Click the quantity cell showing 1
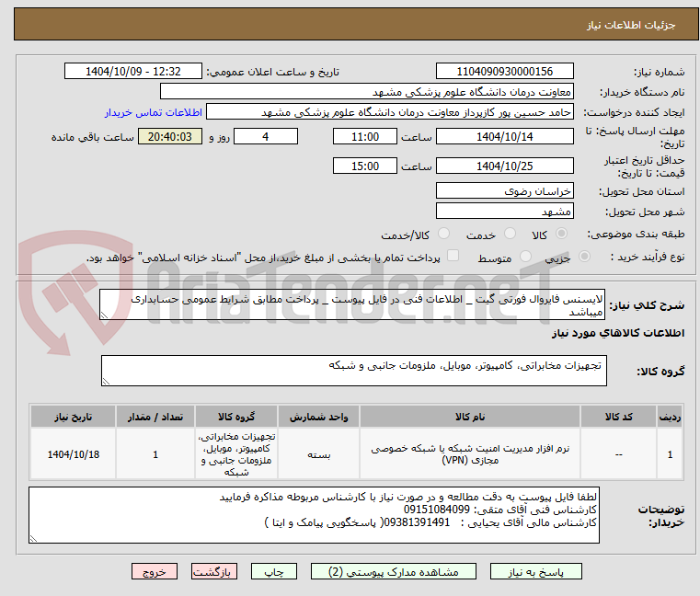 pos(155,454)
